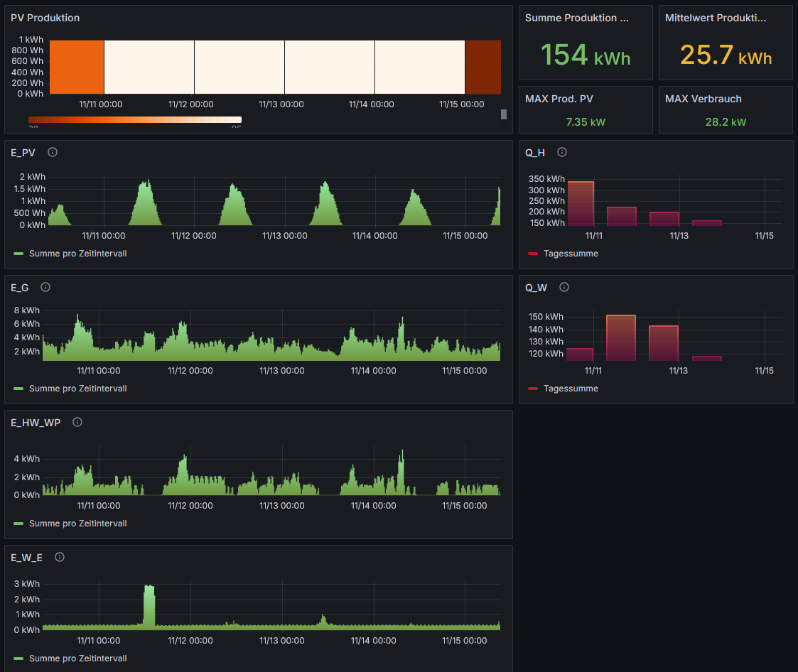Screen dimensions: 798x672
Task: Click the scrollbar thumb in PV Produktion panel
Action: pos(503,114)
